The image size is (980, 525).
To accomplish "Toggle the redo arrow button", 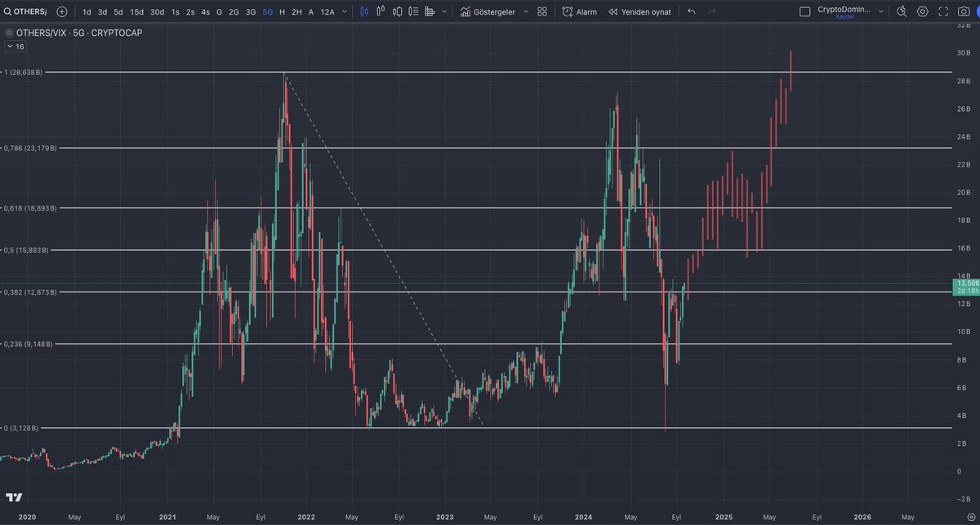I will click(711, 11).
